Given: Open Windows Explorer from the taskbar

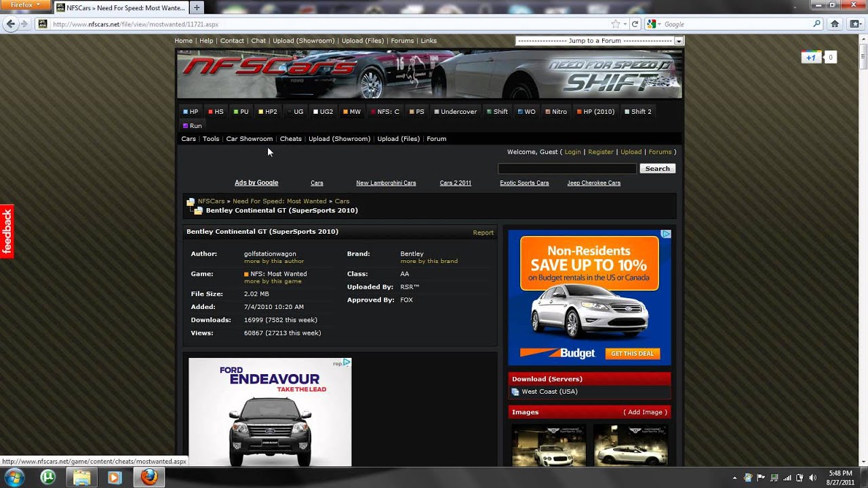Looking at the screenshot, I should tap(81, 477).
